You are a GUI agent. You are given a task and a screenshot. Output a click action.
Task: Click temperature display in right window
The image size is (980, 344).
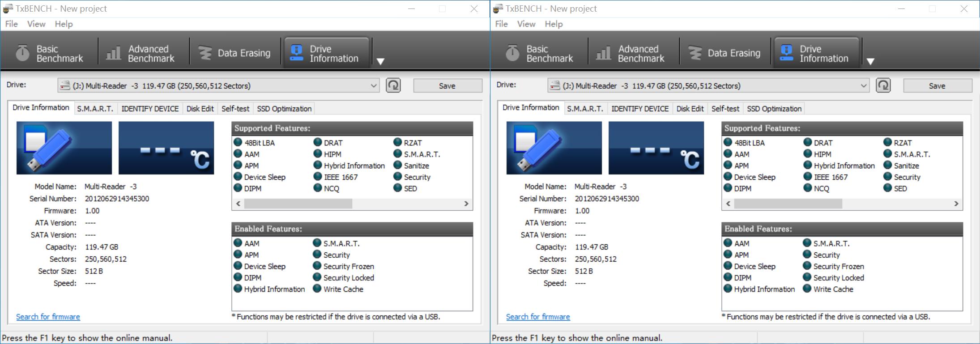click(656, 148)
